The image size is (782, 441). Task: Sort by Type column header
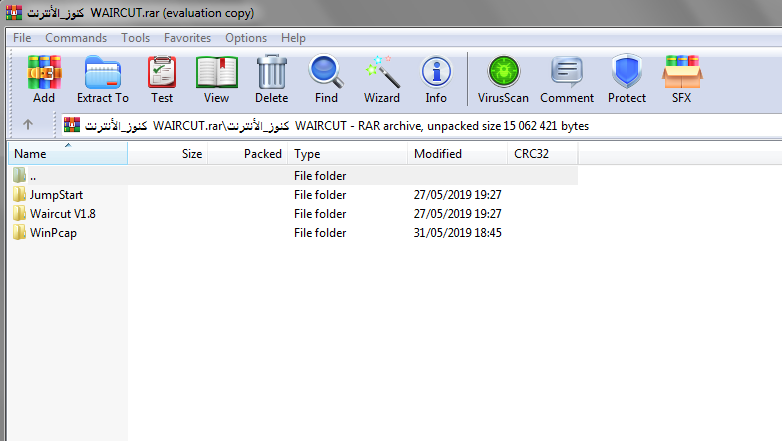[348, 154]
